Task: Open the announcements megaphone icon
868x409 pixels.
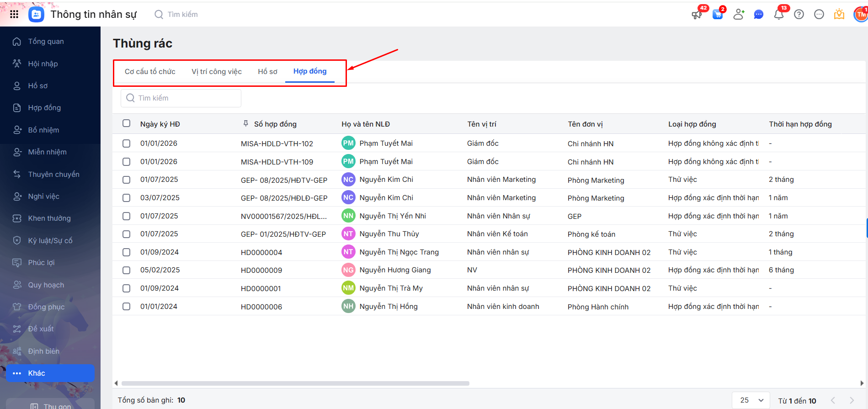Action: [x=697, y=15]
